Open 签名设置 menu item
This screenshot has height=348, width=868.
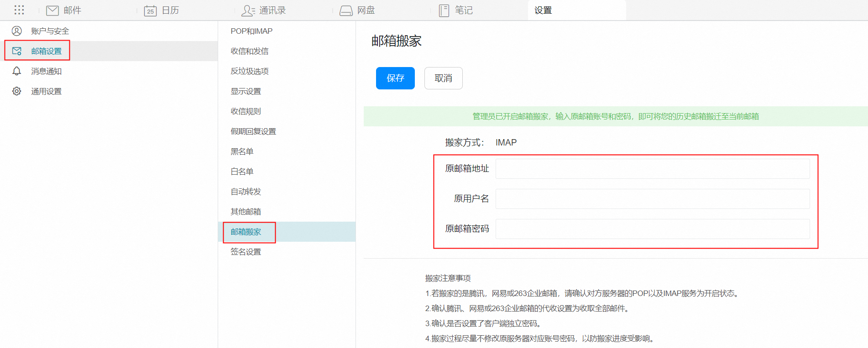(x=246, y=252)
